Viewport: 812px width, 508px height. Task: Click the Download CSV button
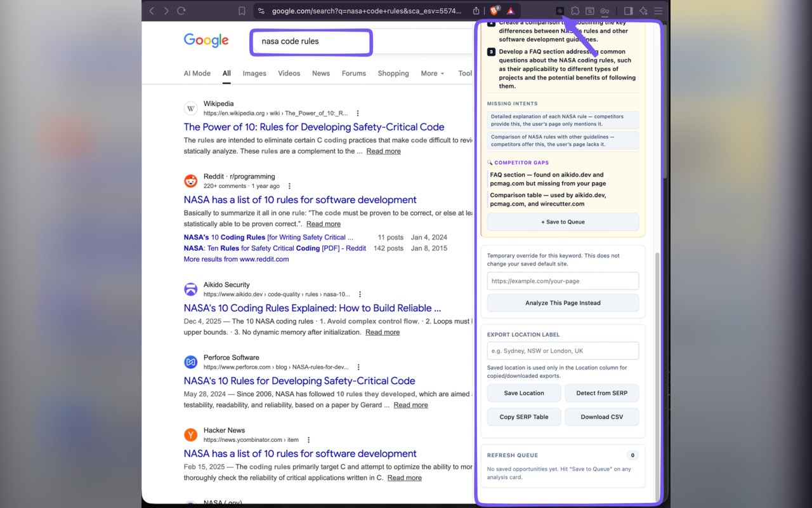(602, 417)
